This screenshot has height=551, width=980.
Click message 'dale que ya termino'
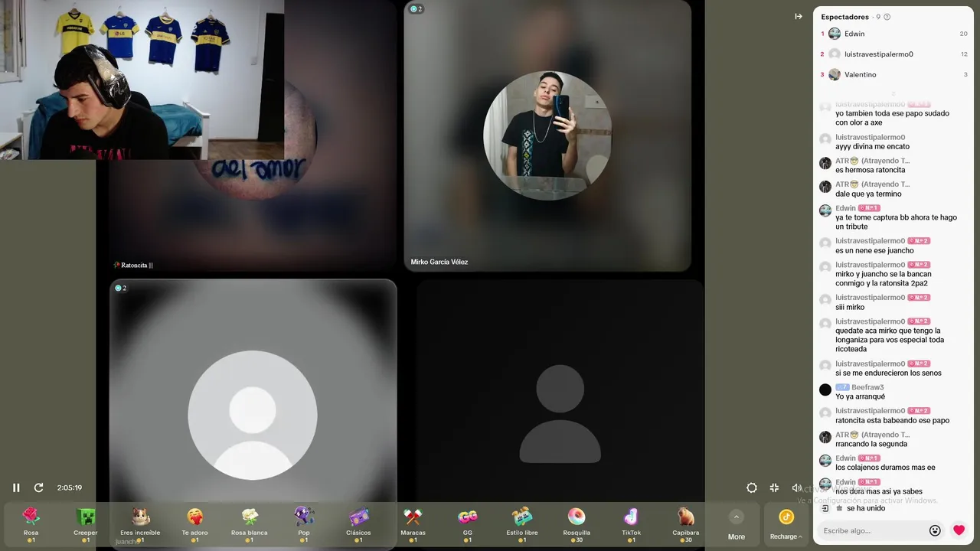(868, 194)
